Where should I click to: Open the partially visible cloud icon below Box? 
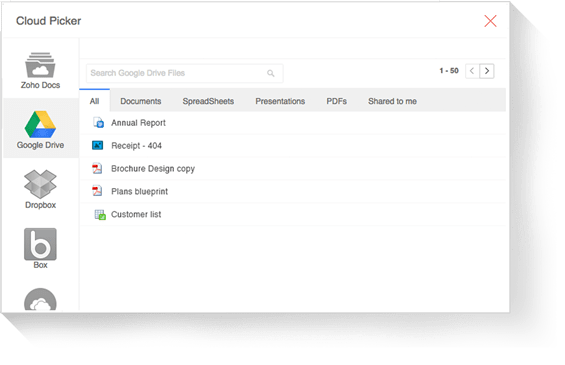click(40, 299)
